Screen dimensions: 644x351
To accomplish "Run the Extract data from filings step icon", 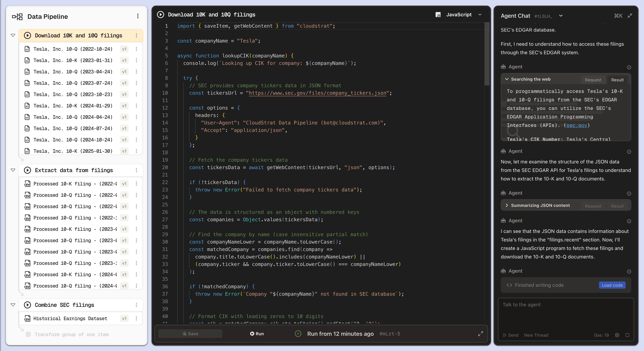I will pyautogui.click(x=27, y=170).
